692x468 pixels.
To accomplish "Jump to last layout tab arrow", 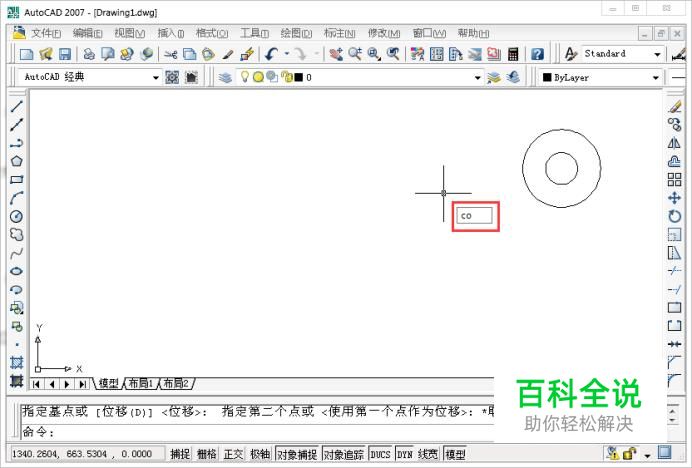I will coord(83,384).
